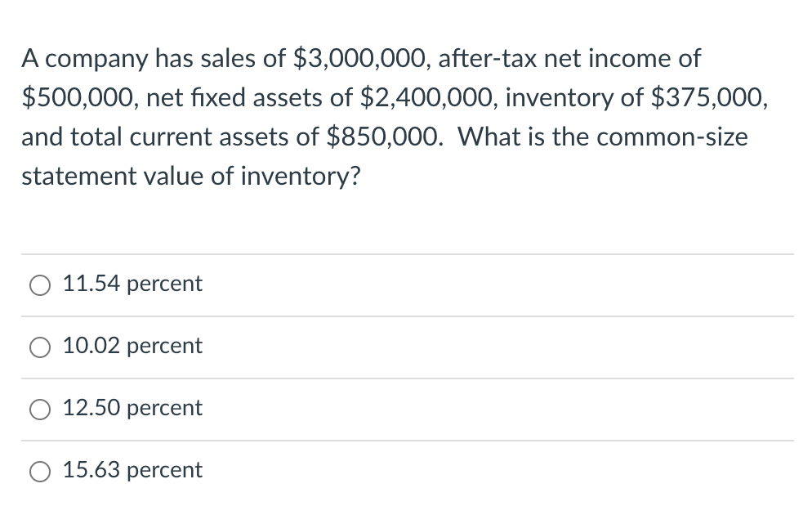
Task: Click the $850,000 current assets figure
Action: click(386, 137)
